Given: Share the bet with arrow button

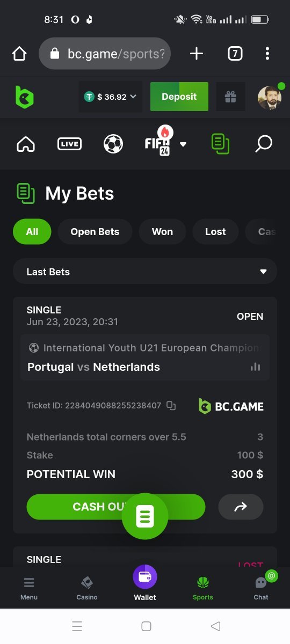Looking at the screenshot, I should point(241,507).
